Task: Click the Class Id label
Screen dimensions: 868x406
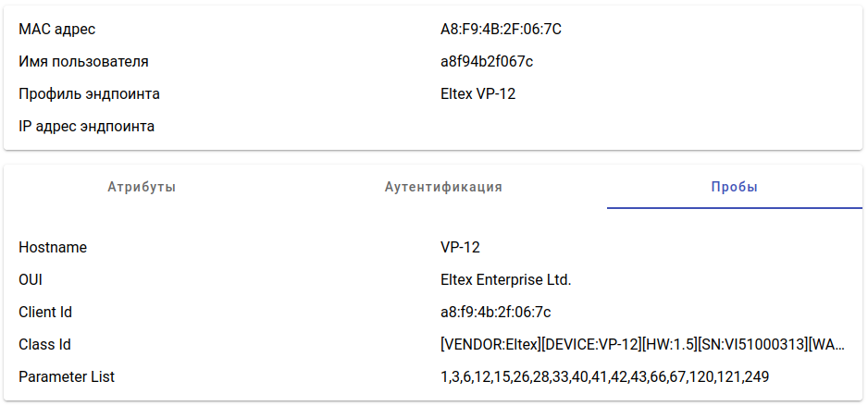Action: [x=44, y=345]
